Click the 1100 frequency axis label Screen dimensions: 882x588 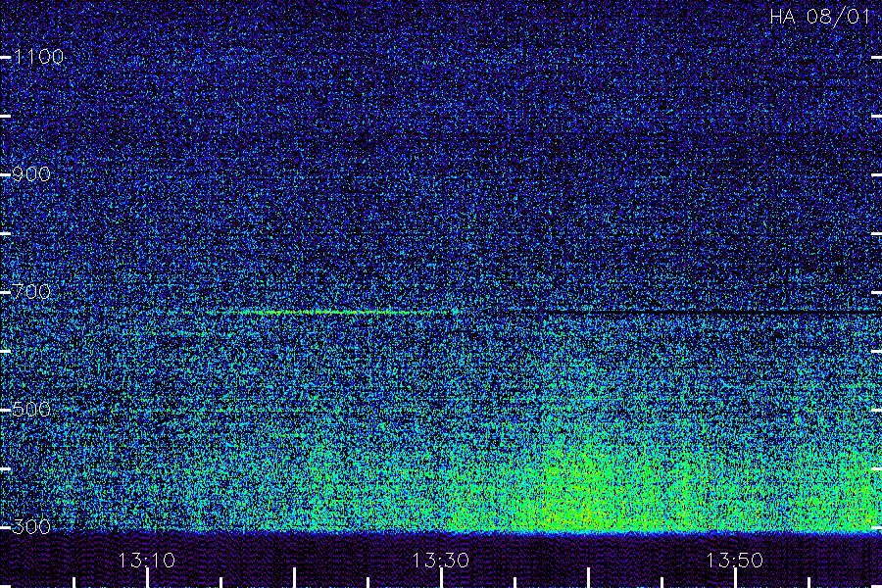click(38, 57)
